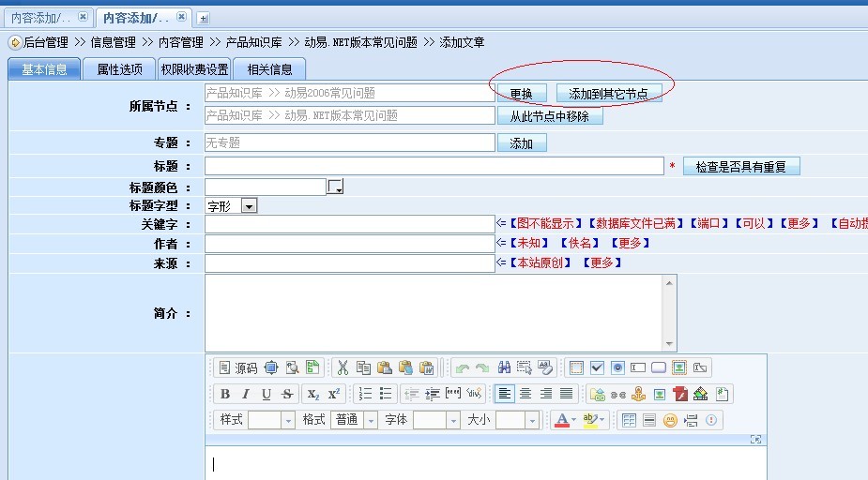Open the 字体 font dropdown

click(451, 420)
